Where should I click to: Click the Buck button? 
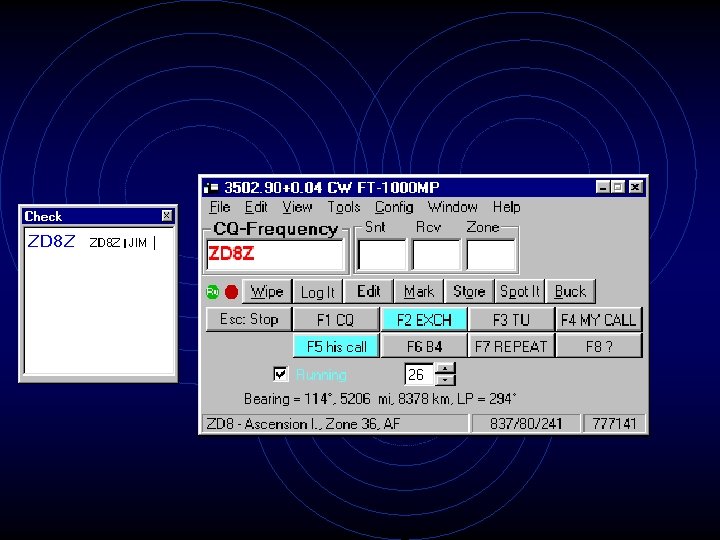570,292
